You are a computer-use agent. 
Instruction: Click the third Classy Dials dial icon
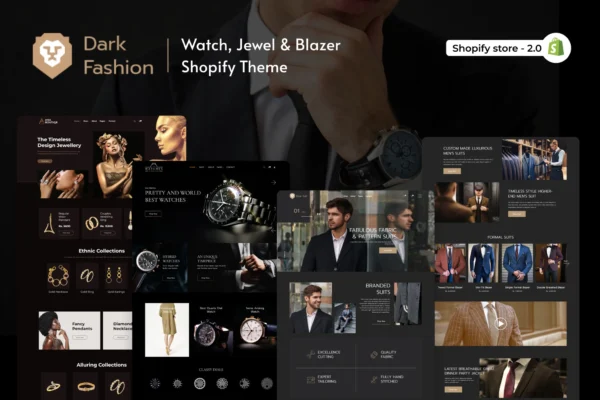[x=200, y=383]
